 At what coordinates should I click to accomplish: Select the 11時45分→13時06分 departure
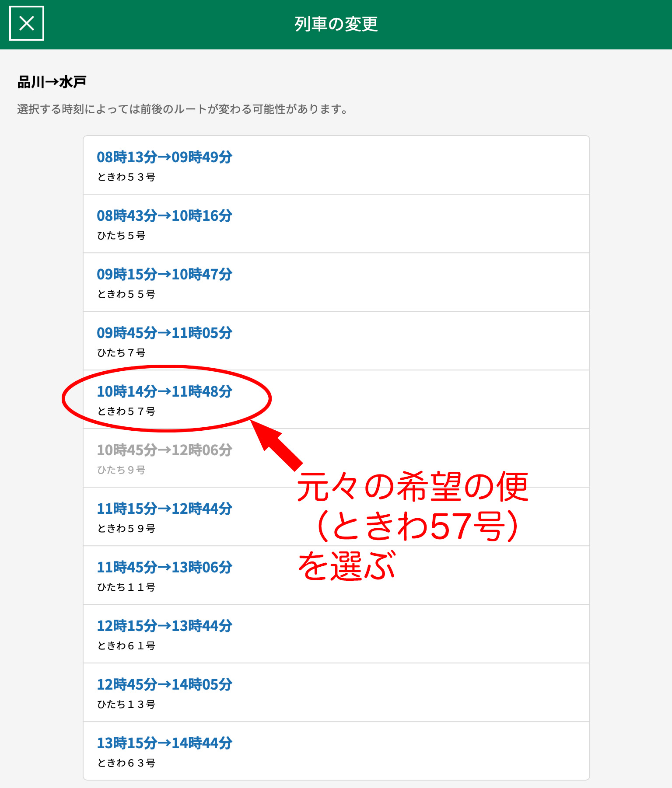tap(164, 567)
